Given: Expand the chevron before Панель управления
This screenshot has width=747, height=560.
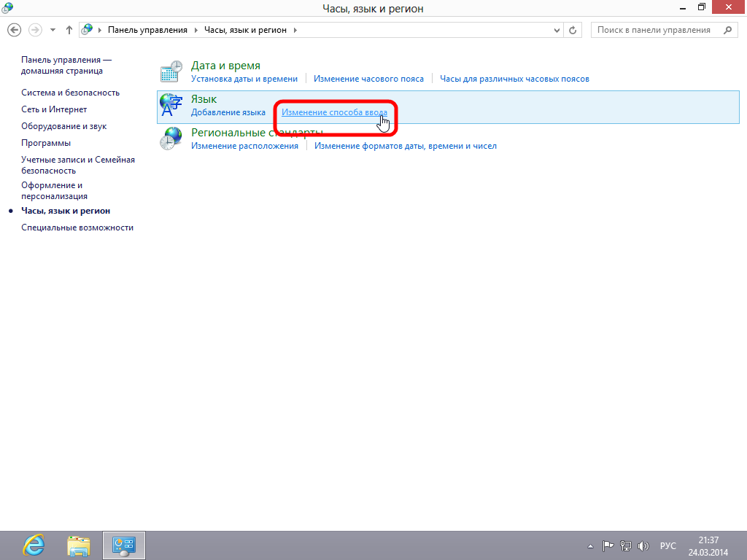Looking at the screenshot, I should [100, 30].
